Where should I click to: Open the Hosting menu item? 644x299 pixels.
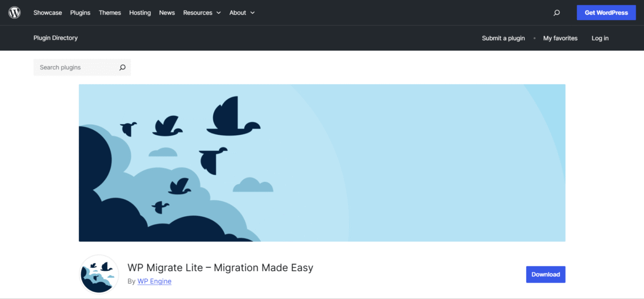click(x=140, y=13)
